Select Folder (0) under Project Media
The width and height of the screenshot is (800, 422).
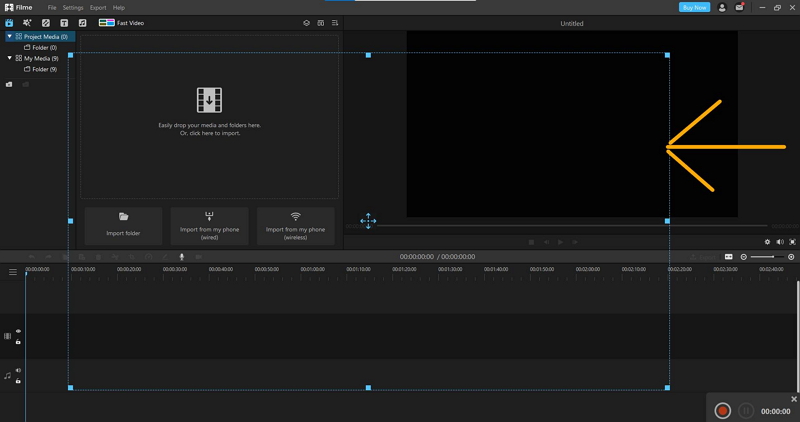pos(40,47)
